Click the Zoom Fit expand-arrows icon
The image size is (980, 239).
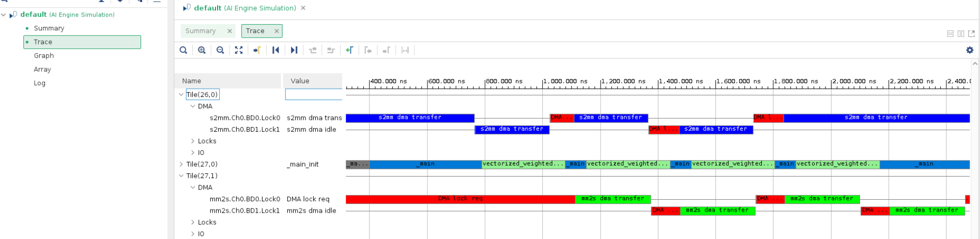[239, 50]
